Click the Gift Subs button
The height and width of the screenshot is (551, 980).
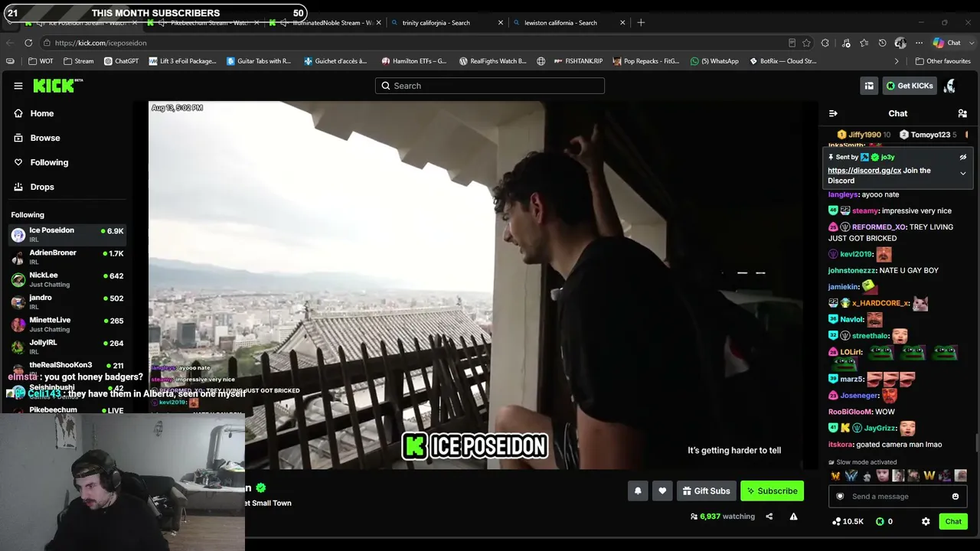coord(707,491)
